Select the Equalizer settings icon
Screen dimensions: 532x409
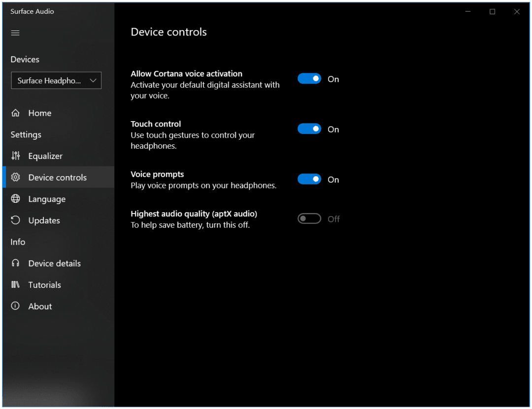pos(15,156)
